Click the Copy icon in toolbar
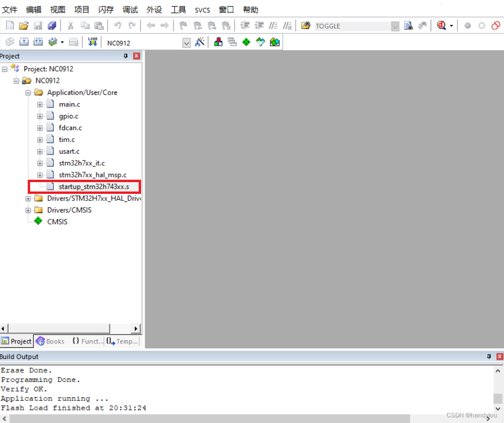Viewport: 504px width, 423px height. pos(85,26)
